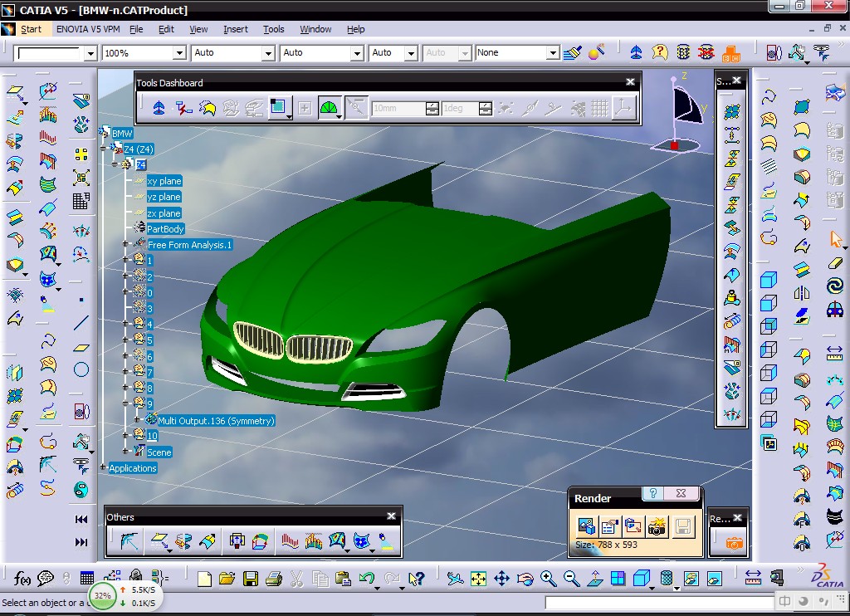Open the 100% transparency dropdown
850x616 pixels.
[179, 52]
